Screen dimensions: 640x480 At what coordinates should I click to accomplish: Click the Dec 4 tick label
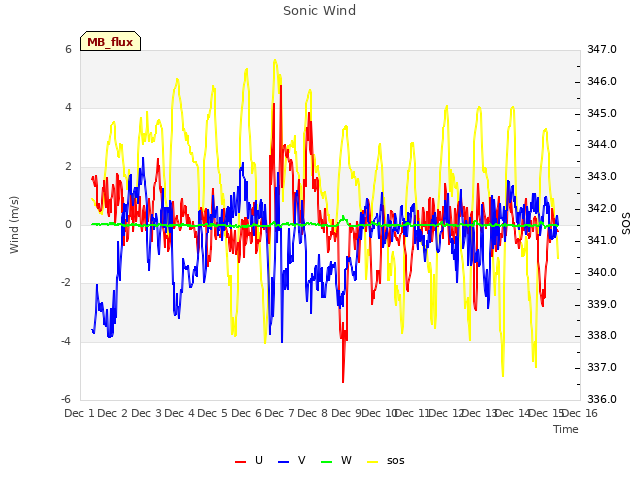(x=179, y=413)
